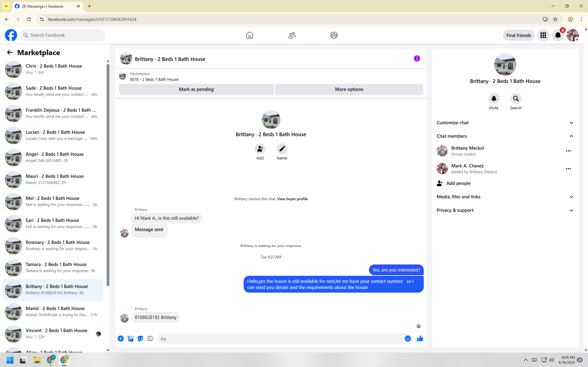Expand Privacy & support section

click(505, 210)
